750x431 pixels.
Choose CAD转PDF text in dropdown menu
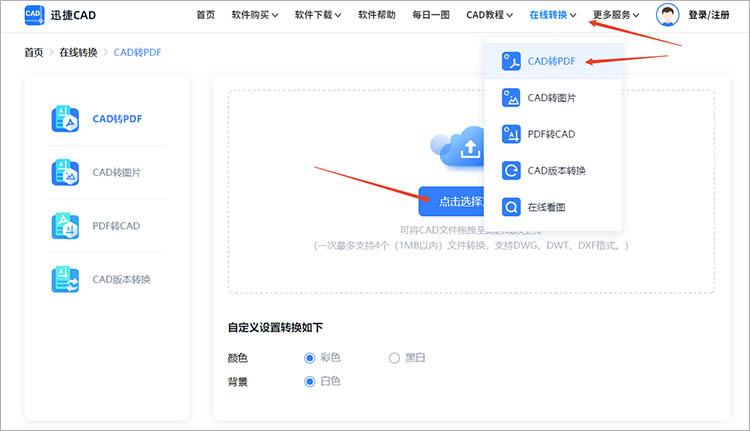[551, 61]
